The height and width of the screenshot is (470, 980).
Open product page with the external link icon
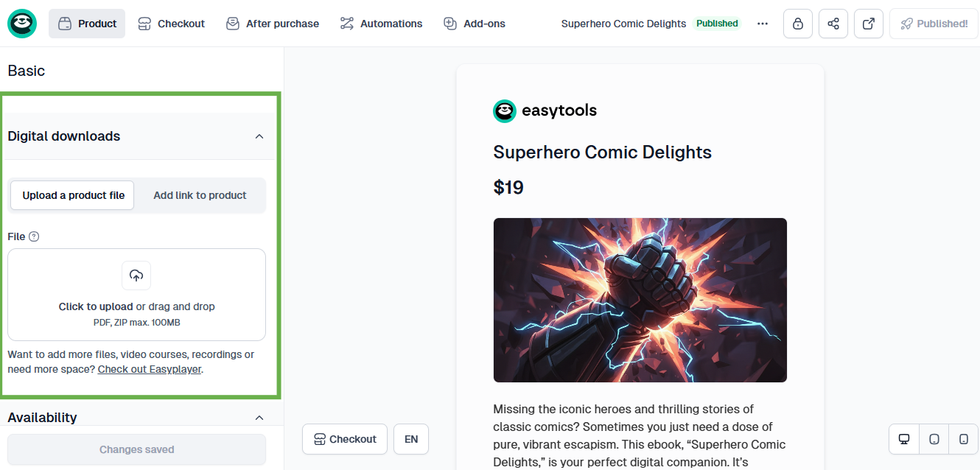(x=869, y=24)
